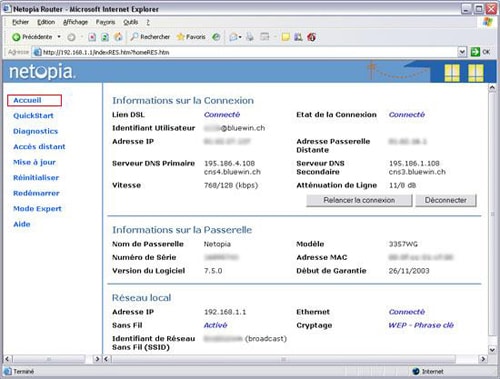Click the 768/128 (kbps) speed value
Viewport: 500px width, 379px height.
pos(231,185)
